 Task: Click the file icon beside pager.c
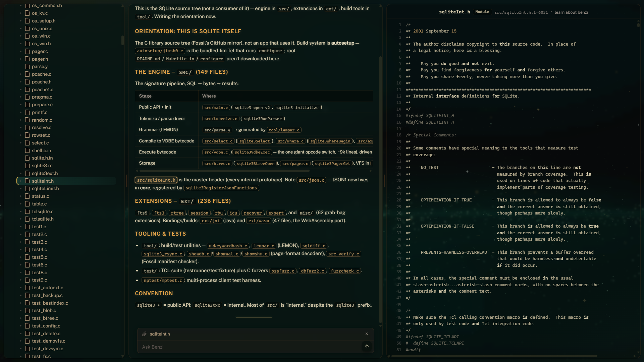click(x=28, y=51)
